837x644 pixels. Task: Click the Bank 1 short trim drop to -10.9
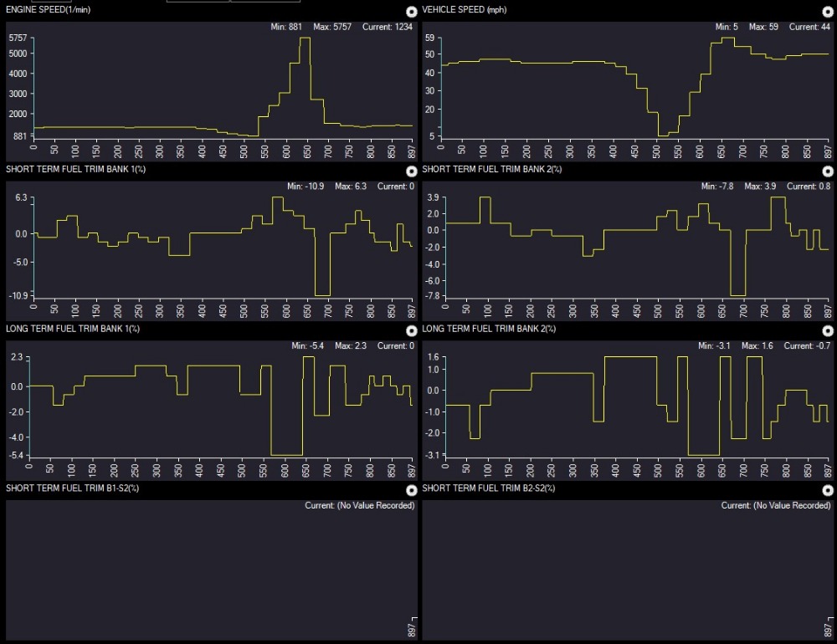click(322, 295)
